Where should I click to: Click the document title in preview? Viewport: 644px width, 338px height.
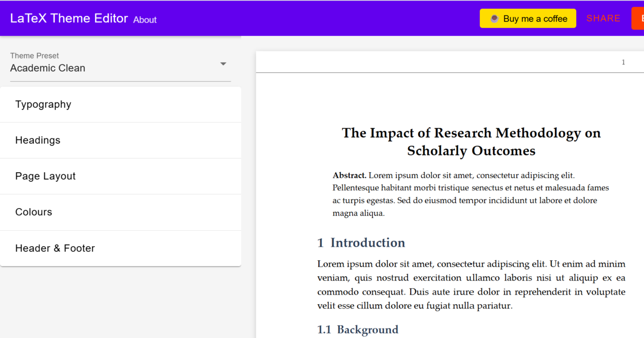pyautogui.click(x=471, y=142)
